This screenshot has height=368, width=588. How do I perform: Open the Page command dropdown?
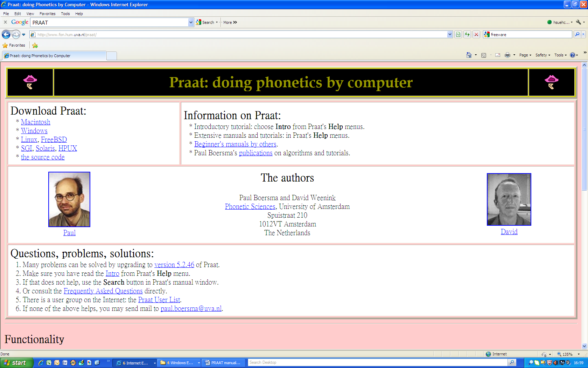click(x=525, y=55)
